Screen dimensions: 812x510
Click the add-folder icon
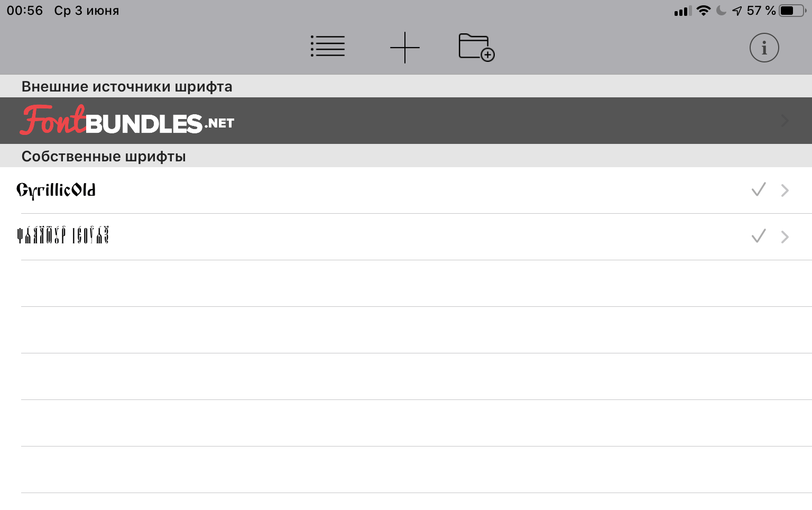coord(476,48)
